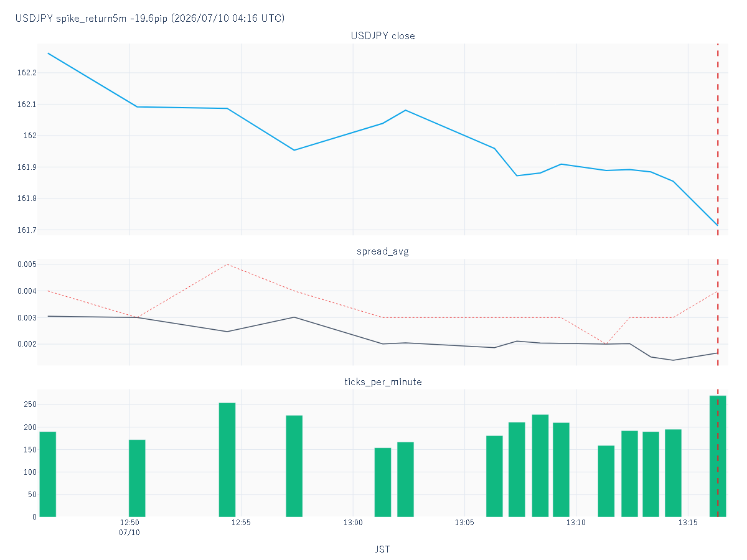
Task: Click the 162.2 y-axis label
Action: coord(27,73)
